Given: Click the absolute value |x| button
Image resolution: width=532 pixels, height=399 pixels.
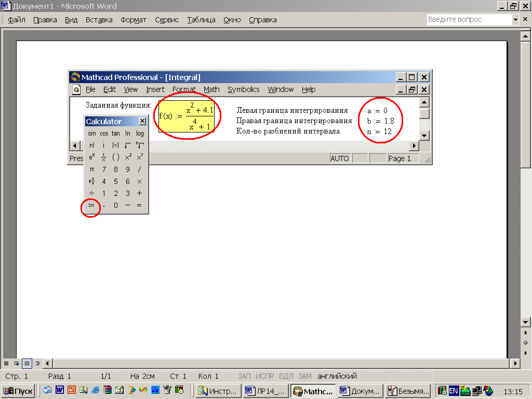Looking at the screenshot, I should pos(116,145).
